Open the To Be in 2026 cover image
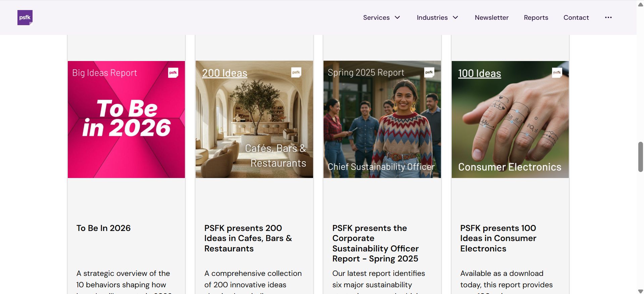The image size is (644, 294). point(126,119)
